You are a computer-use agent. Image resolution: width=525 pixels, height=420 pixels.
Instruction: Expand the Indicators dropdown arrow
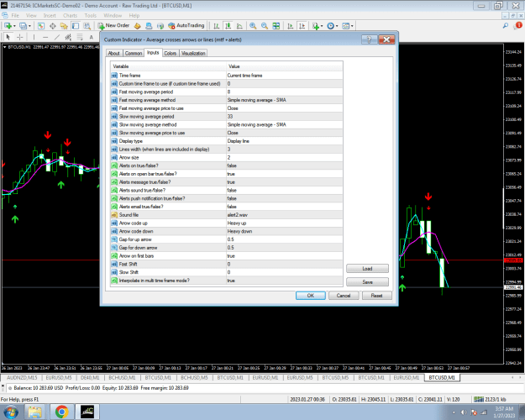pyautogui.click(x=322, y=26)
